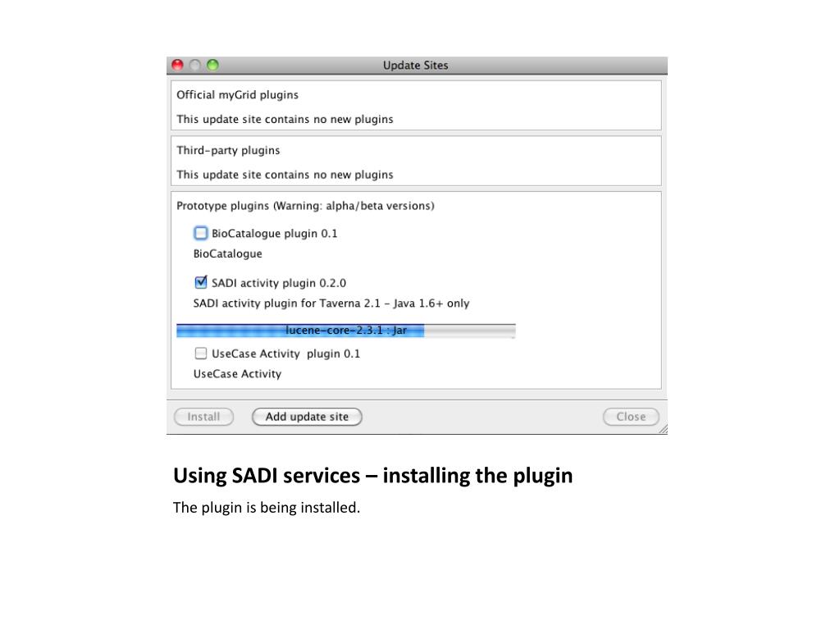Click the window resize grip corner
840x630 pixels.
pyautogui.click(x=663, y=429)
